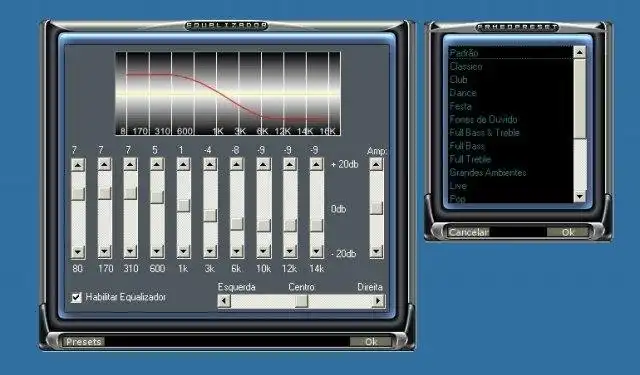Click Ok in the preset window
This screenshot has width=640, height=375.
point(568,232)
